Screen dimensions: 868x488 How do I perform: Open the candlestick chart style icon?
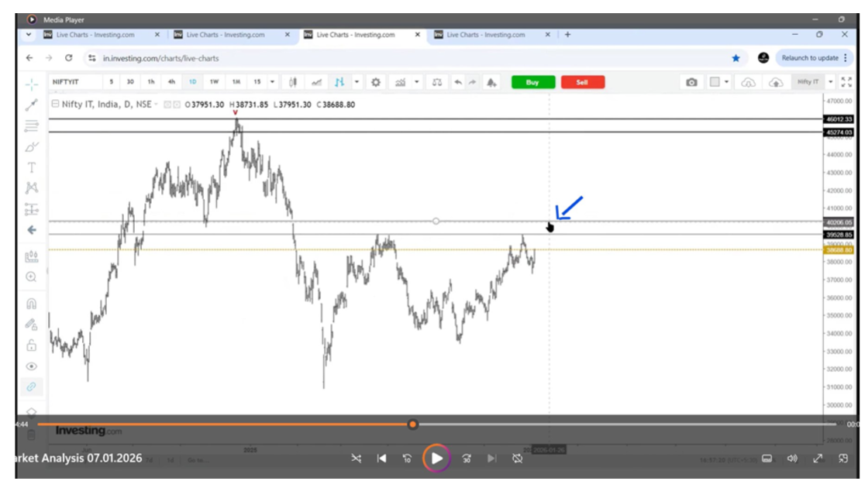point(293,82)
